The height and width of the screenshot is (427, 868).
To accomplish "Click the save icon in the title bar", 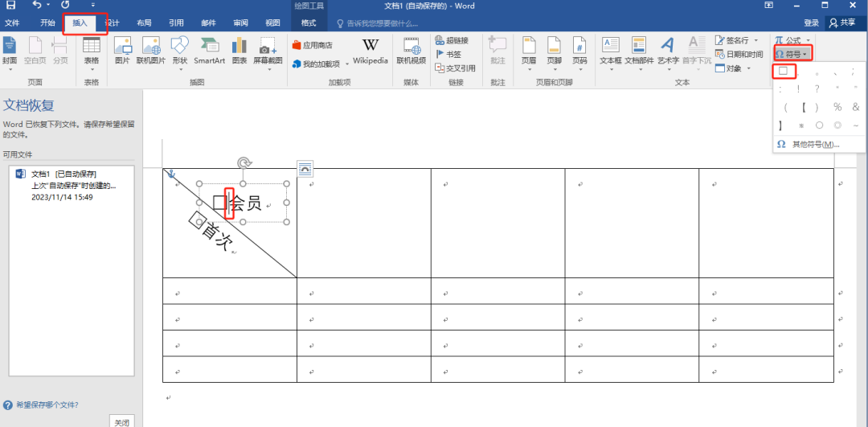I will [10, 6].
